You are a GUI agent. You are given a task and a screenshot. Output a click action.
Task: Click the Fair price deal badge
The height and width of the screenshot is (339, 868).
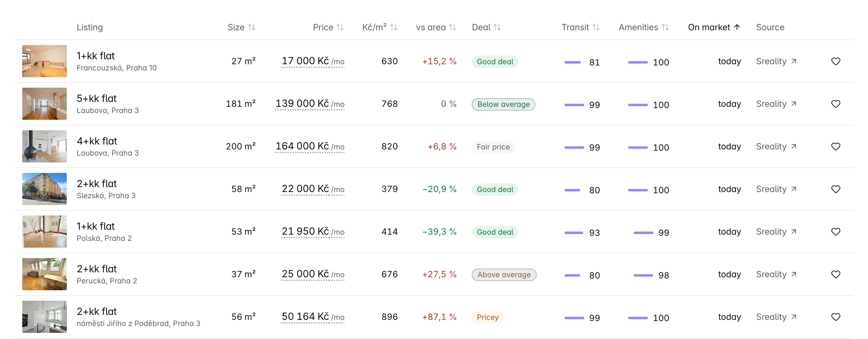[x=493, y=147]
